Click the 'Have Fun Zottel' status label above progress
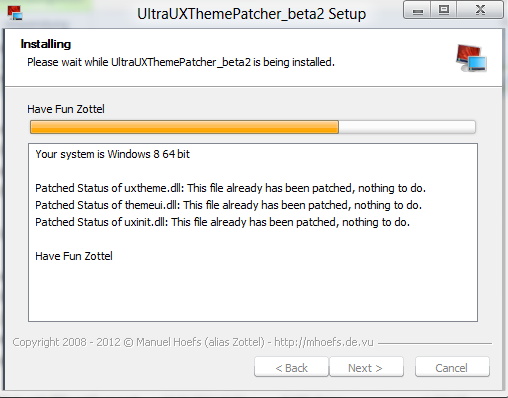Viewport: 508px width, 398px height. 66,109
